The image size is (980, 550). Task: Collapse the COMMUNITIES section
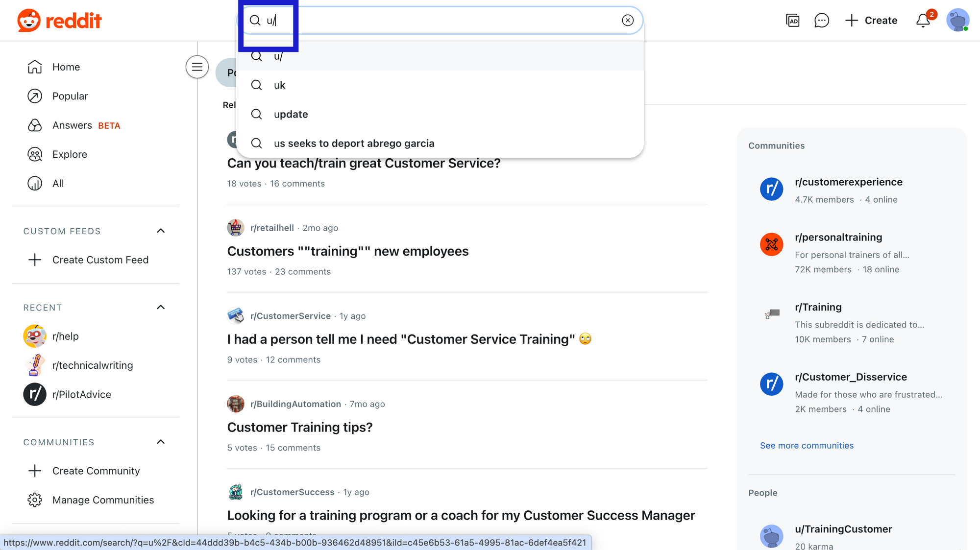(x=161, y=441)
